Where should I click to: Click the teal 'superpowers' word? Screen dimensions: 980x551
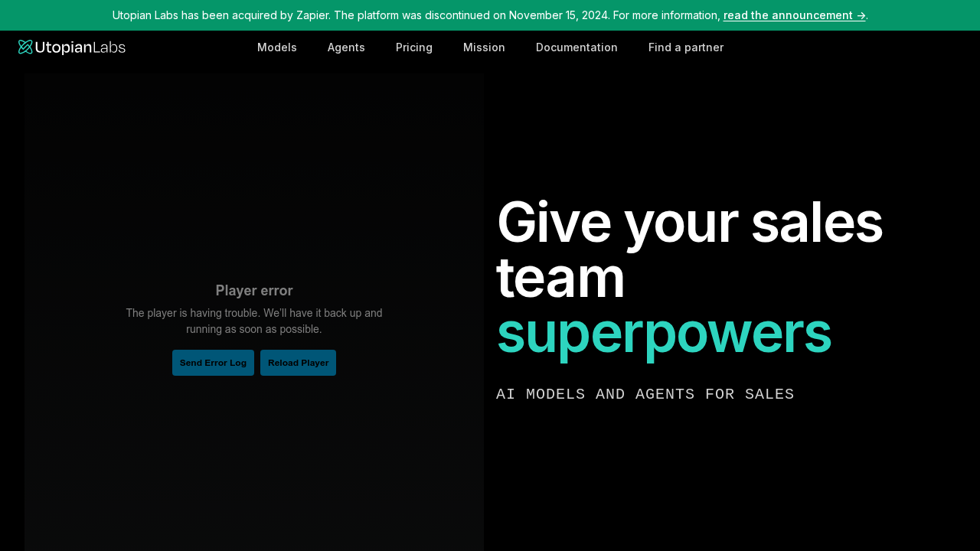(x=663, y=333)
